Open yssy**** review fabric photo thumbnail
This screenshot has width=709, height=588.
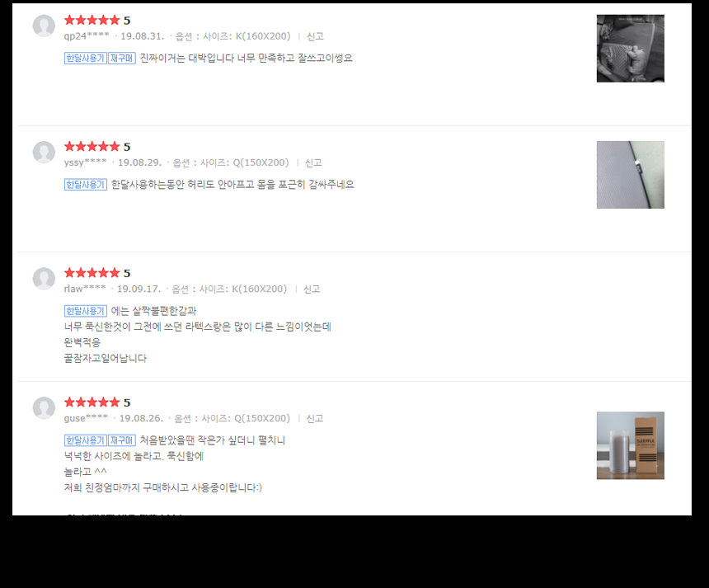click(x=631, y=175)
